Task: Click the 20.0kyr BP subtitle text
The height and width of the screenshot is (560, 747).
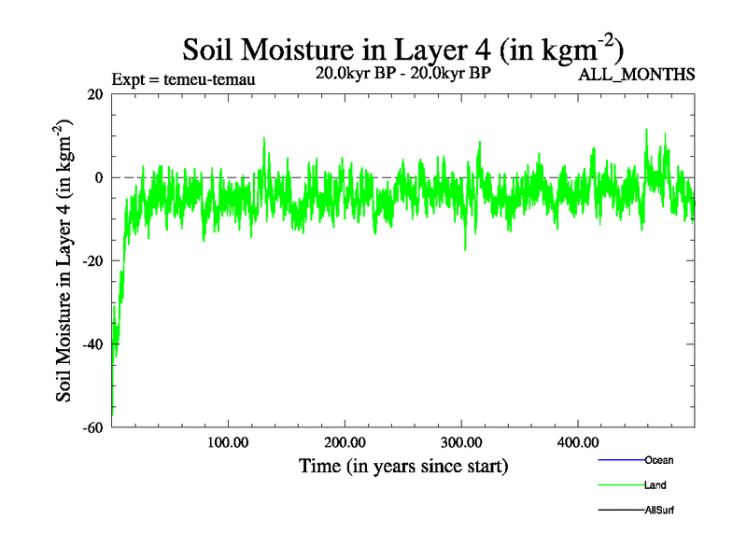Action: pyautogui.click(x=402, y=73)
